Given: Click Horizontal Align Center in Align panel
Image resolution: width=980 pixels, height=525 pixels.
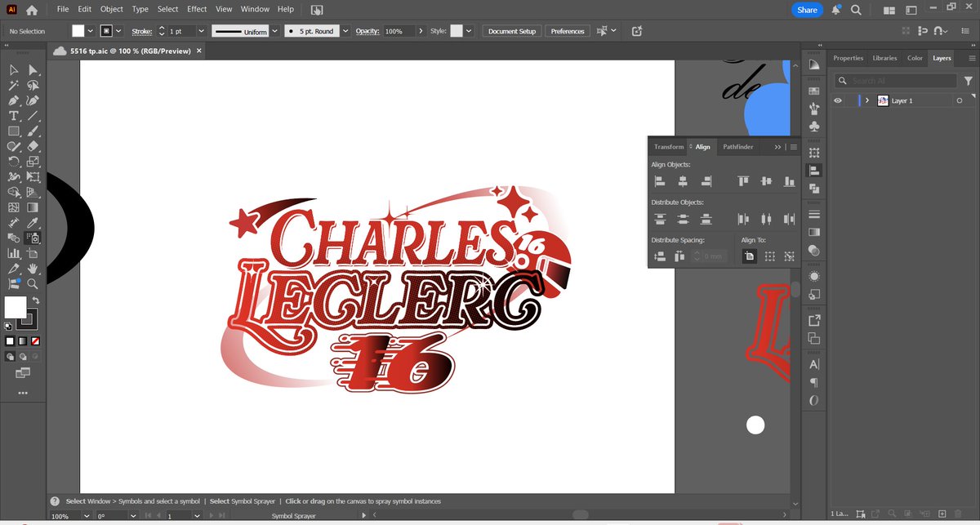Looking at the screenshot, I should (x=683, y=181).
